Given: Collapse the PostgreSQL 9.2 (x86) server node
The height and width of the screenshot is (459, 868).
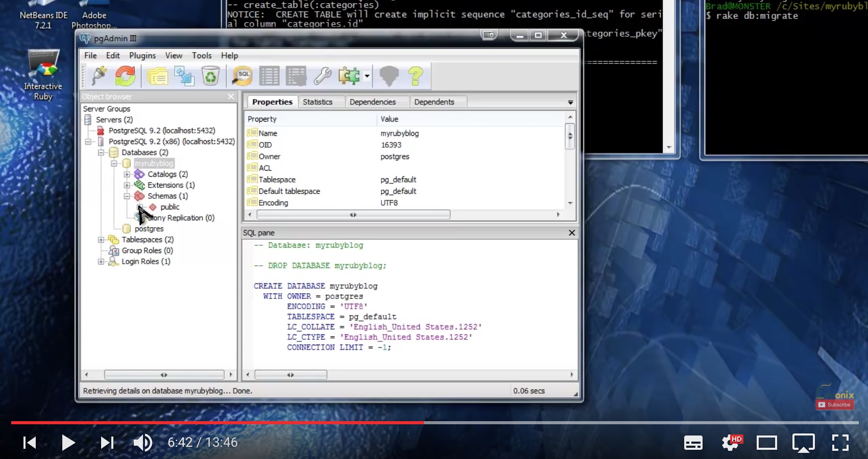Looking at the screenshot, I should pyautogui.click(x=88, y=142).
